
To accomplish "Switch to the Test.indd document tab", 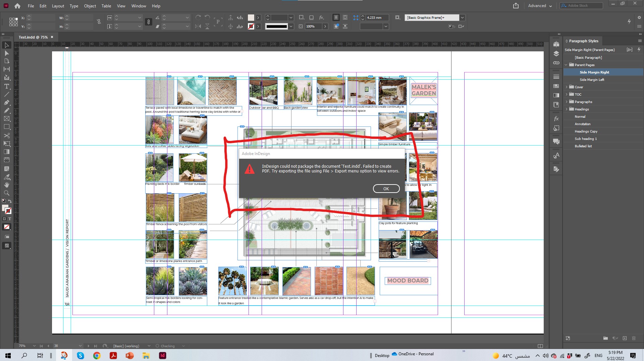I will (33, 37).
